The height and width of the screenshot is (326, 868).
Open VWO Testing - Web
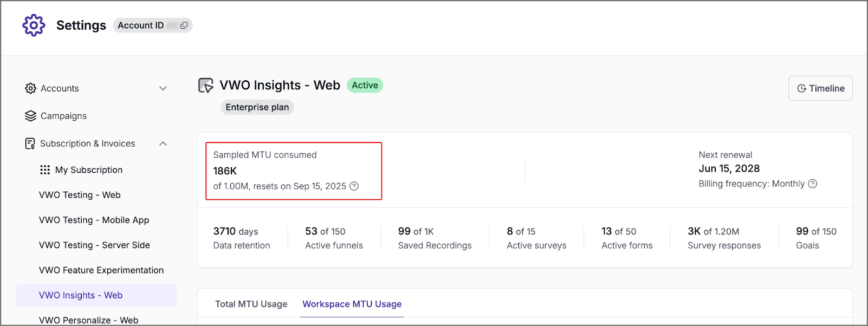pos(80,195)
